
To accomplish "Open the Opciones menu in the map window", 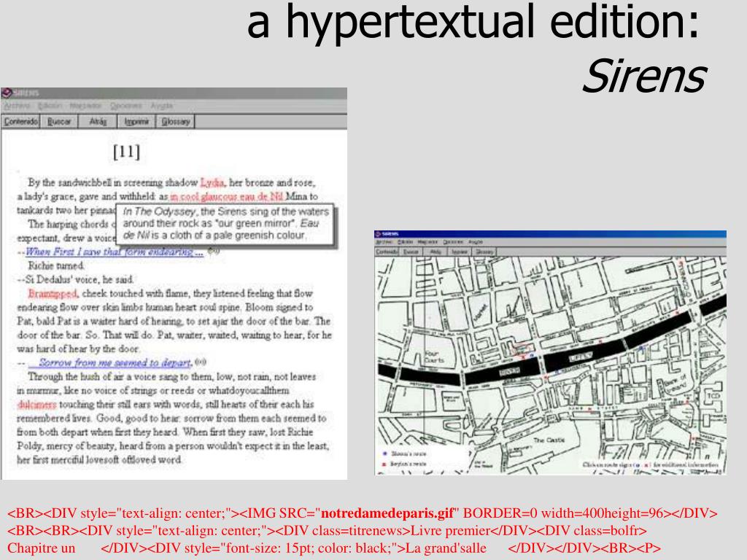I will pos(452,242).
